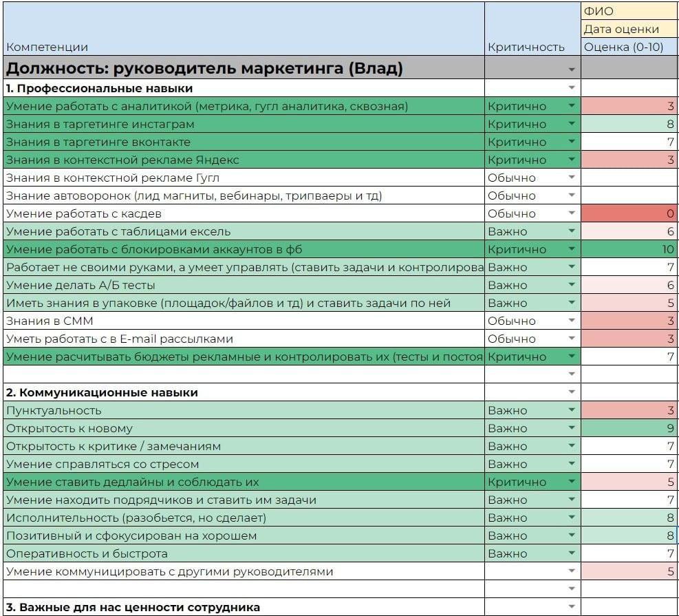Open dropdown arrow in Должность header row
Viewport: 679px width, 616px height.
pyautogui.click(x=571, y=70)
